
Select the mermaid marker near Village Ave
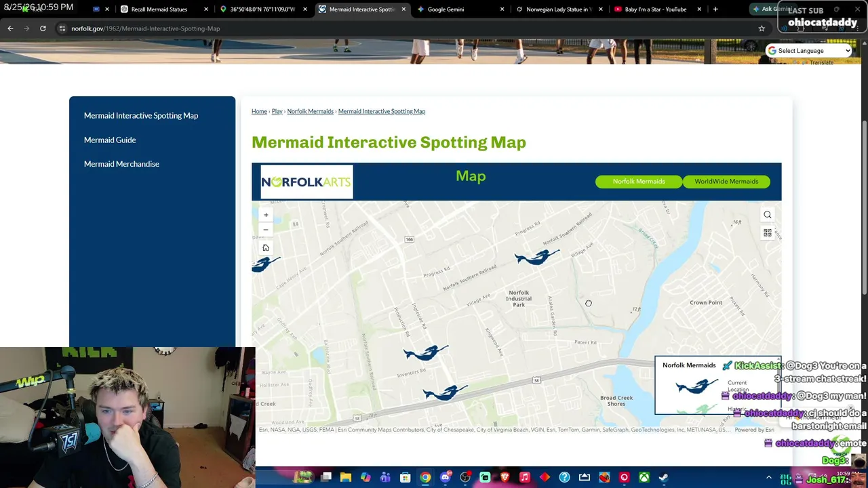tap(537, 257)
